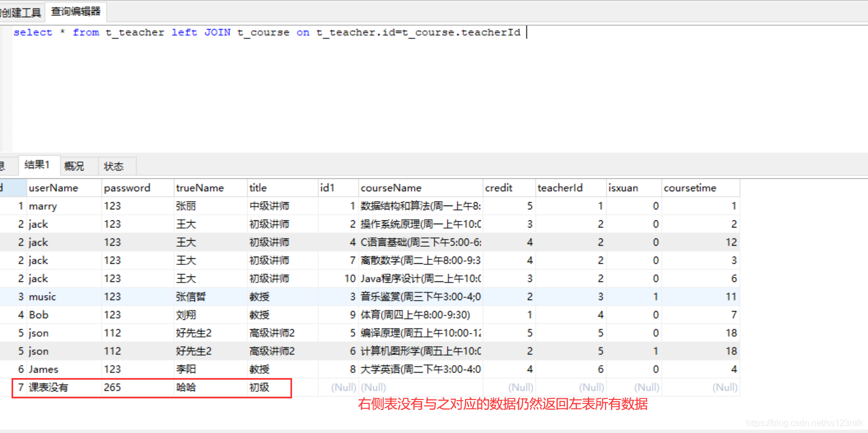
Task: Select the 王大 cell in Java程序设计 row
Action: pos(211,279)
